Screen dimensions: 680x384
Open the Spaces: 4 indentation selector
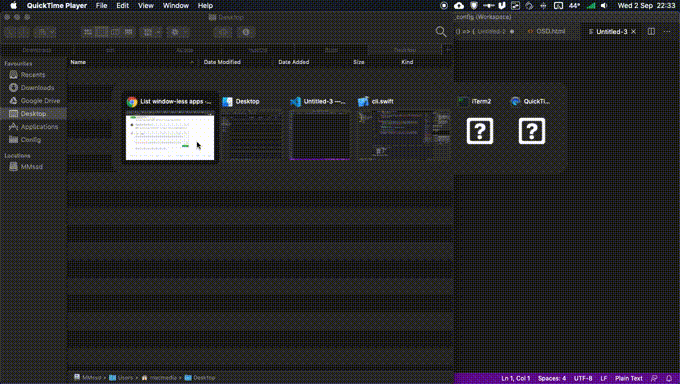point(552,378)
